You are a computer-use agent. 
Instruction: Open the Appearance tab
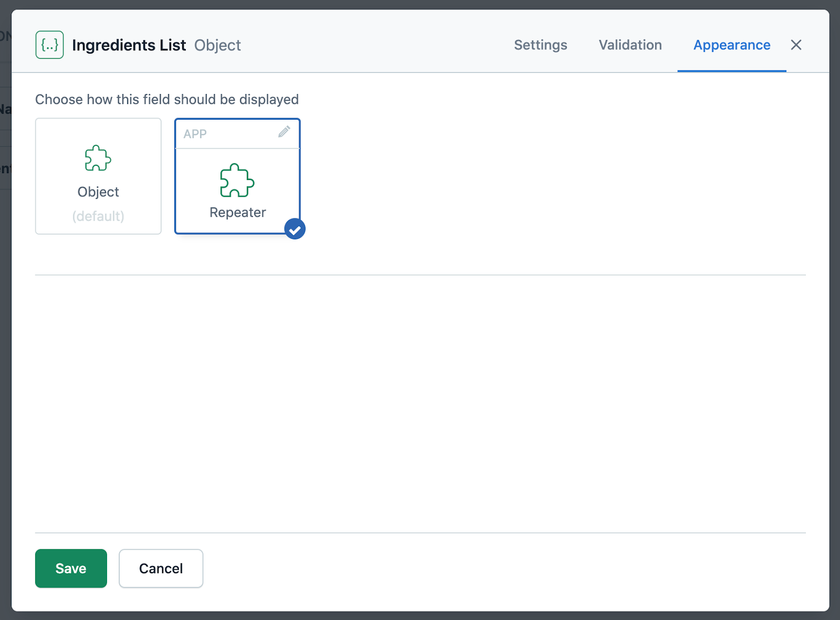[x=731, y=45]
